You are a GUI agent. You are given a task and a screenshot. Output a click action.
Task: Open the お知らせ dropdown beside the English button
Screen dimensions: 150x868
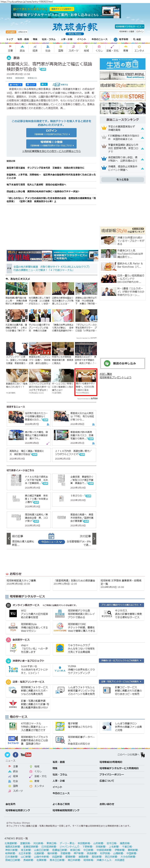[22, 32]
